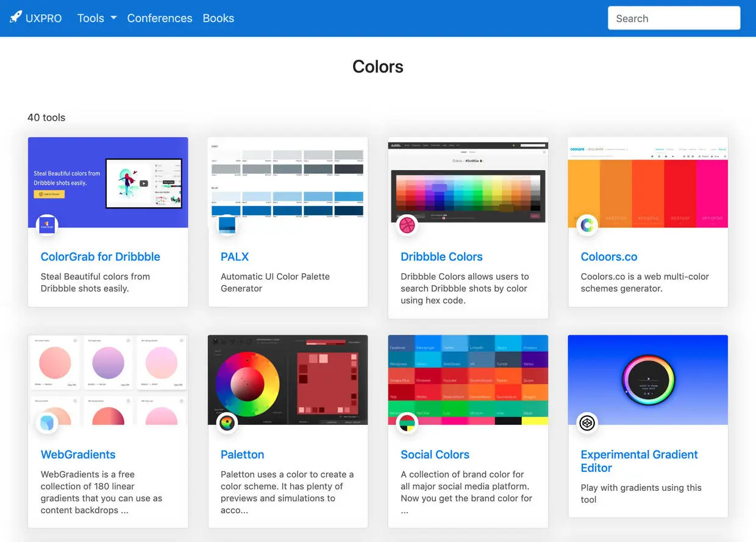Click the Experimental Gradient Editor preview image
The image size is (756, 542).
(648, 380)
